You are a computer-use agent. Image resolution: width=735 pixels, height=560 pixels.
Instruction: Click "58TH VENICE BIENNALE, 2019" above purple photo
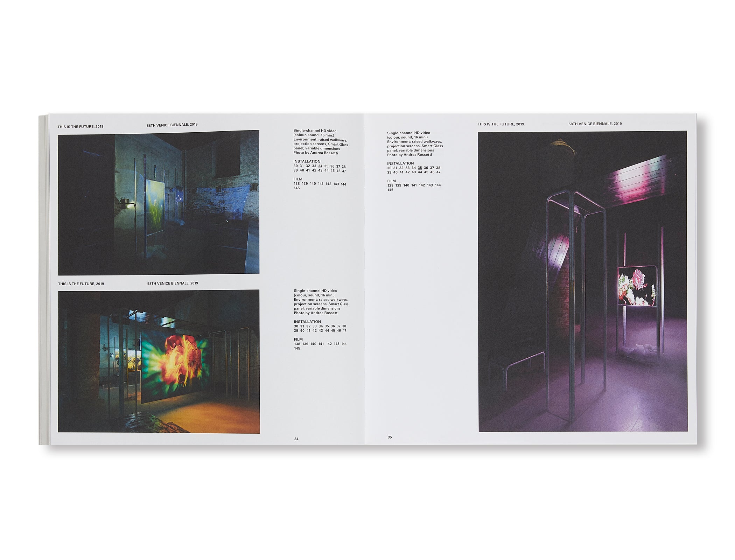pyautogui.click(x=595, y=124)
